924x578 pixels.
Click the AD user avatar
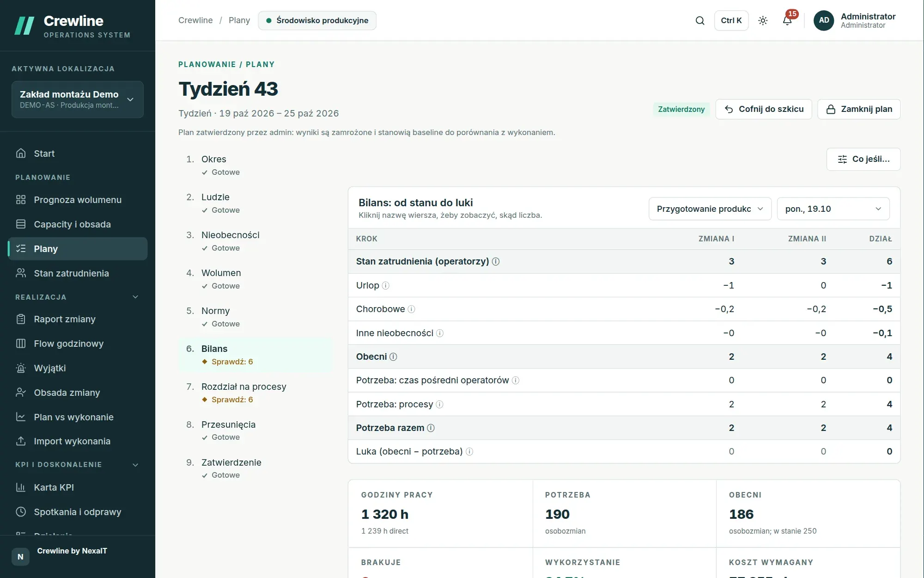[824, 20]
